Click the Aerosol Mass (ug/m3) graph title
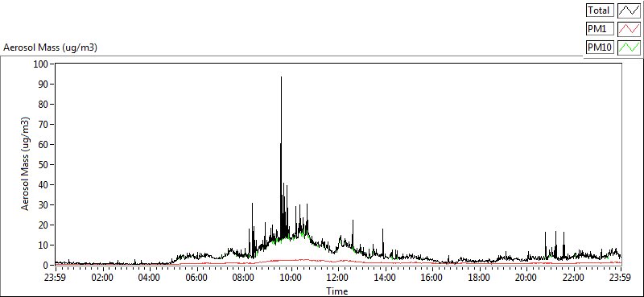This screenshot has height=297, width=644. 50,47
